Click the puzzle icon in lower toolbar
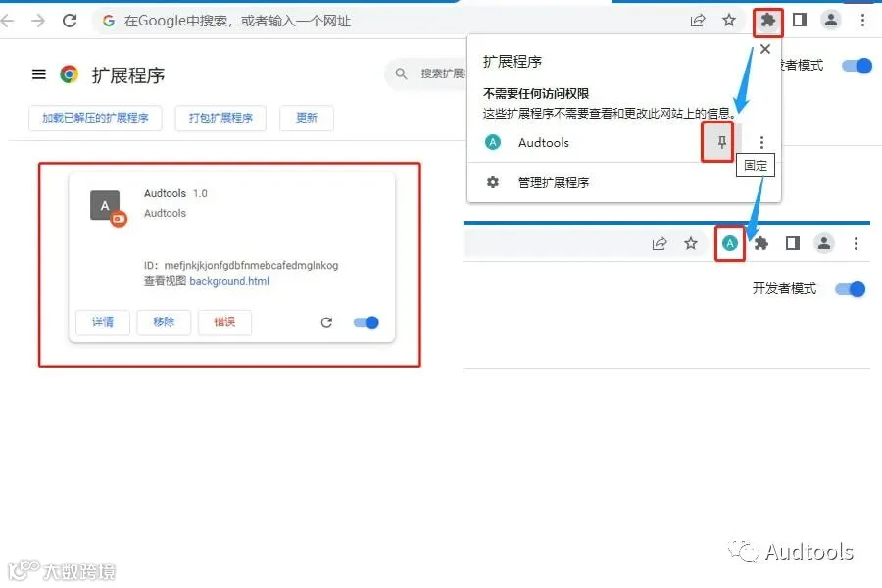The image size is (882, 588). tap(761, 243)
